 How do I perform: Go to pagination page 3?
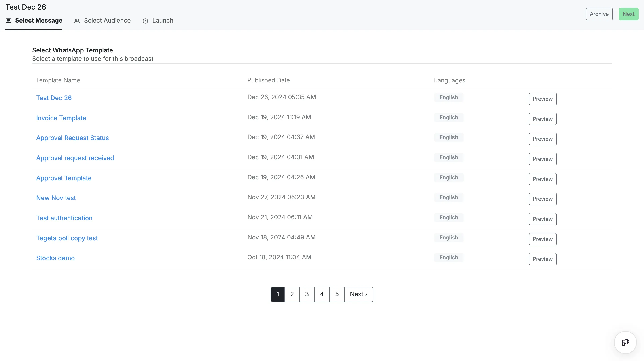(x=307, y=294)
